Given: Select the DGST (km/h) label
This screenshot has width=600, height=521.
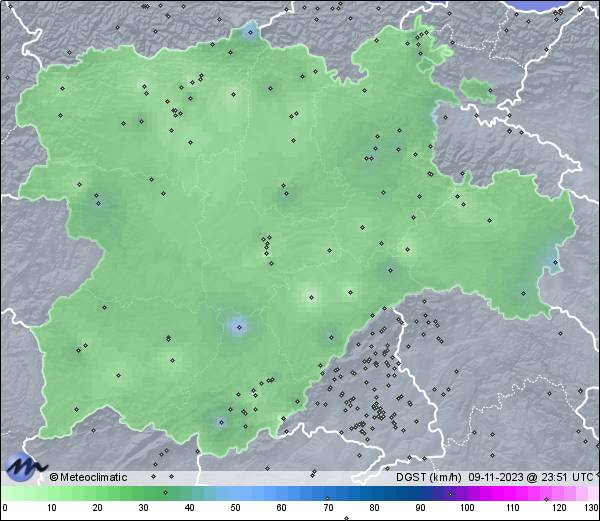Looking at the screenshot, I should [429, 477].
